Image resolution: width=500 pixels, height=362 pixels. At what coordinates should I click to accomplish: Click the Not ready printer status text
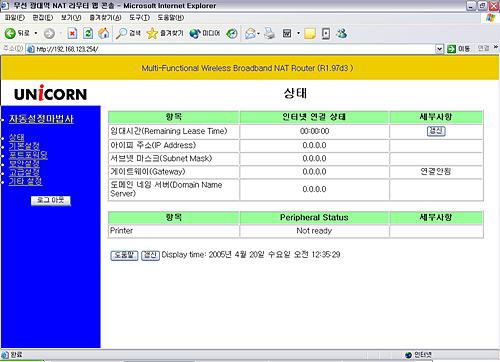314,231
